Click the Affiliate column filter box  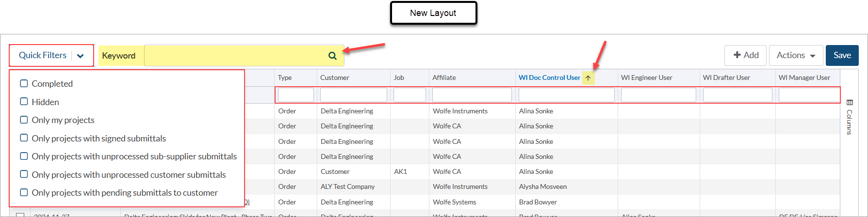click(x=472, y=95)
